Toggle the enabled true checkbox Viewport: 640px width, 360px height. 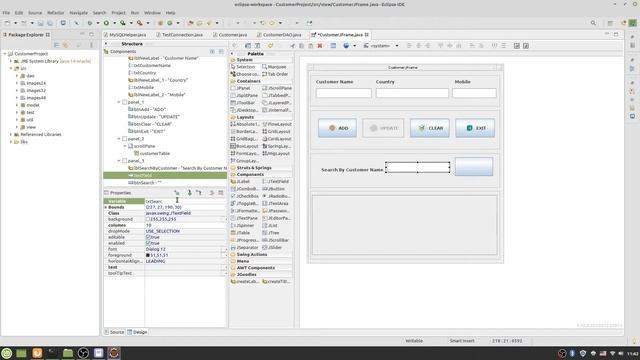click(148, 243)
